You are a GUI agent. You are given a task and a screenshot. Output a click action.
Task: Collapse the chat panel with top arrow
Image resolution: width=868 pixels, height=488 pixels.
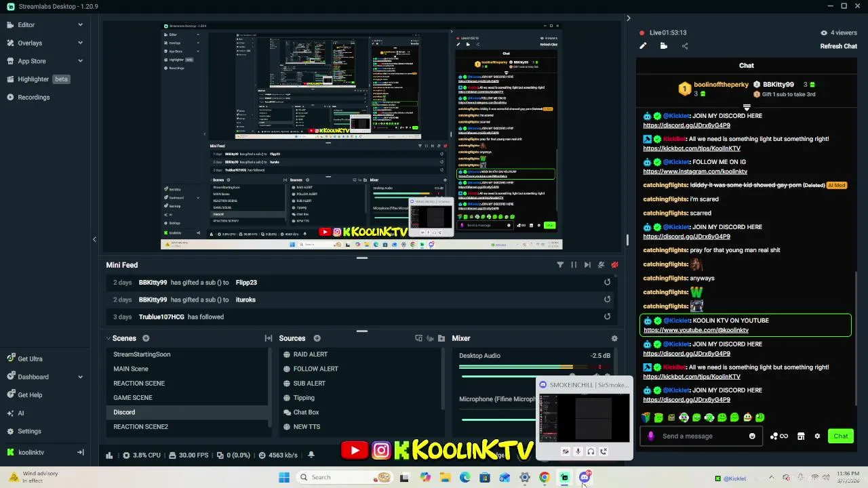coord(628,18)
